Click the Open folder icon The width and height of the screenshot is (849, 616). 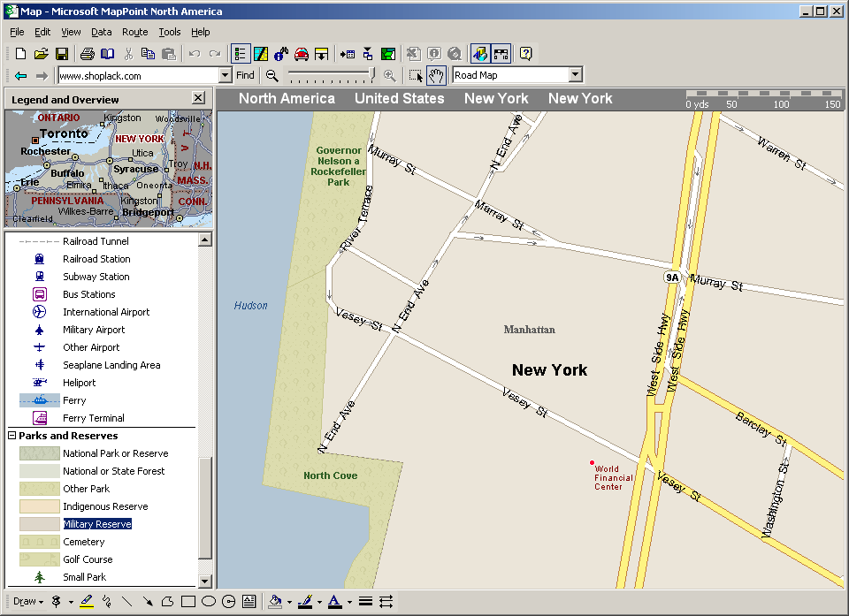[42, 54]
